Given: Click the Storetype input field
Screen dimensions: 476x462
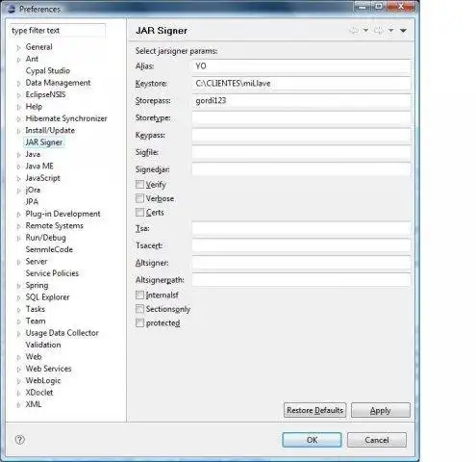Looking at the screenshot, I should coord(301,117).
